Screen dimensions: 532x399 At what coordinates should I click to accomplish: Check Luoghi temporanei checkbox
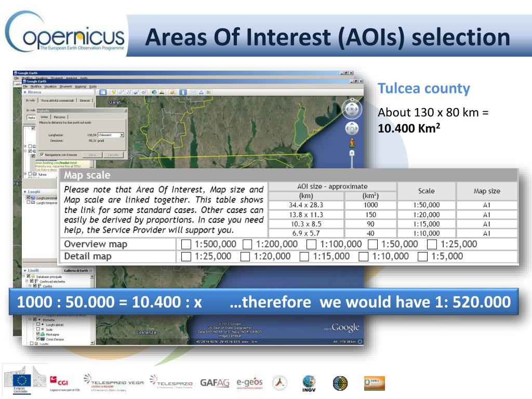(x=29, y=203)
